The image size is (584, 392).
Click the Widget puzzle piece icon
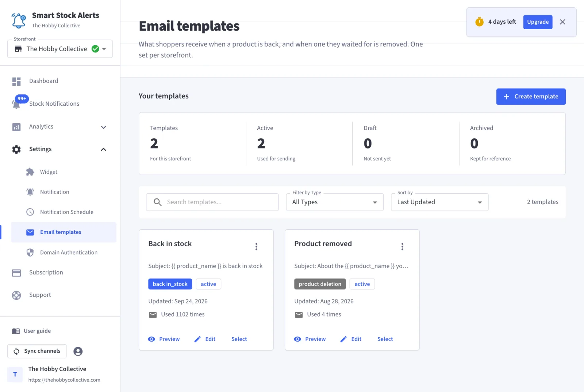30,172
